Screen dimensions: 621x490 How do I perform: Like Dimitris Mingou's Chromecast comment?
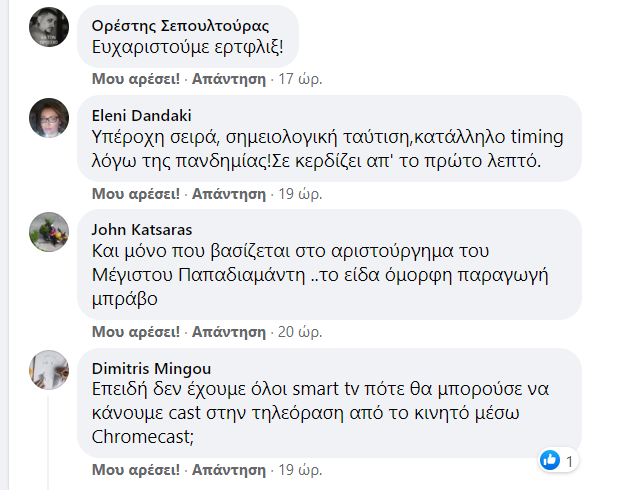pyautogui.click(x=136, y=470)
